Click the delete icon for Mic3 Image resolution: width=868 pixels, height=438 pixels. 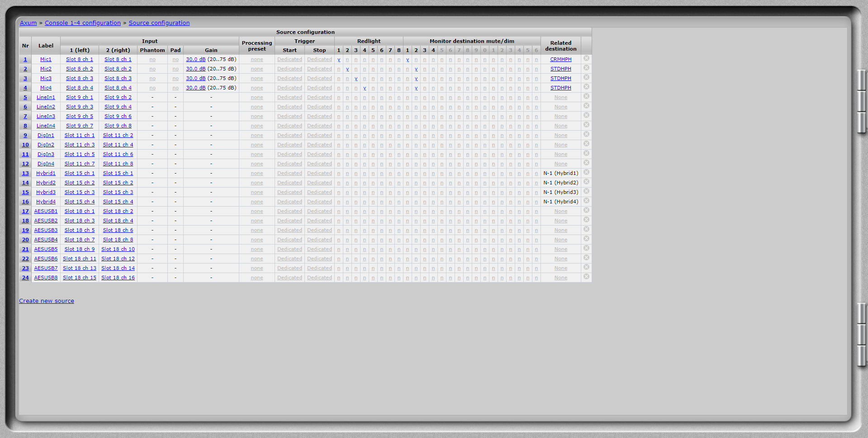(x=586, y=78)
